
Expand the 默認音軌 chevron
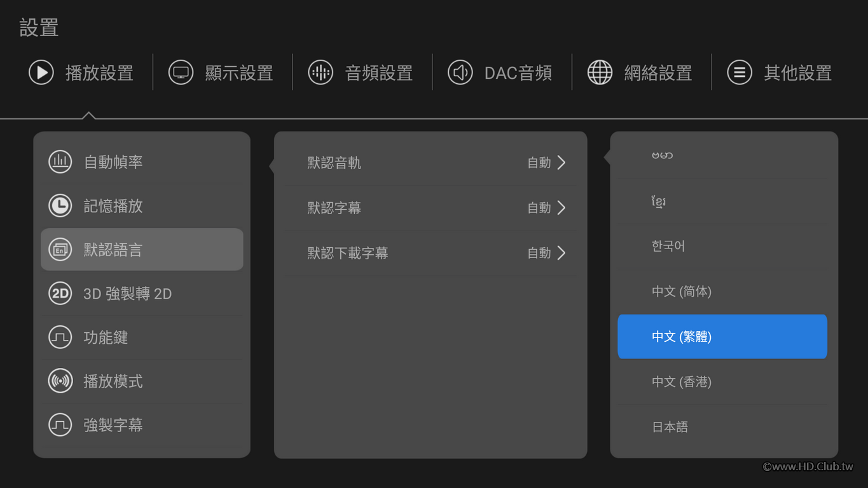pos(561,163)
